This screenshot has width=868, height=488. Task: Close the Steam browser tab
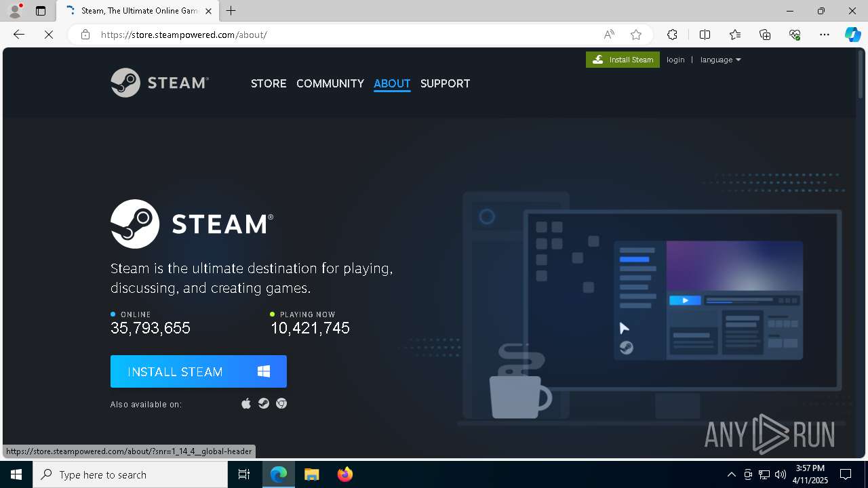[208, 11]
